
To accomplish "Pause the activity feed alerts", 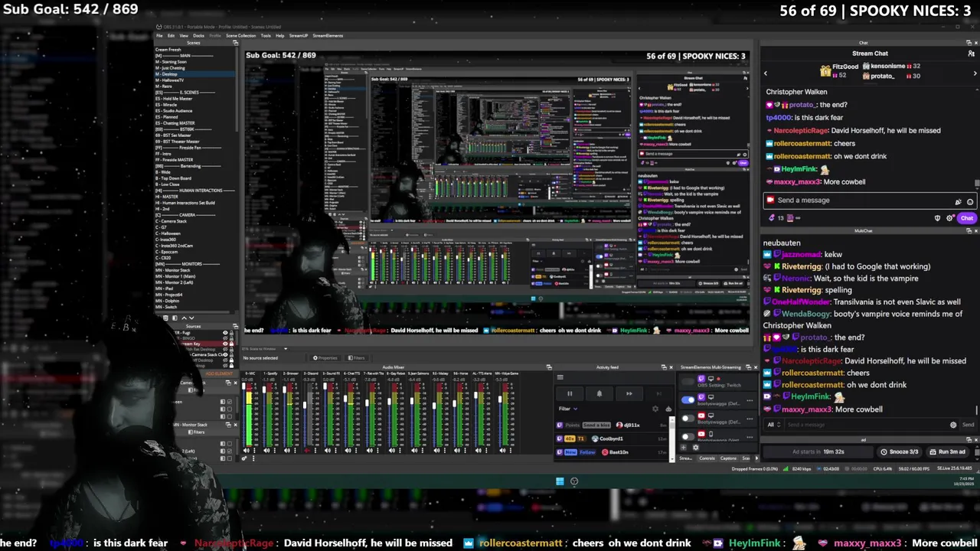I will tap(570, 393).
